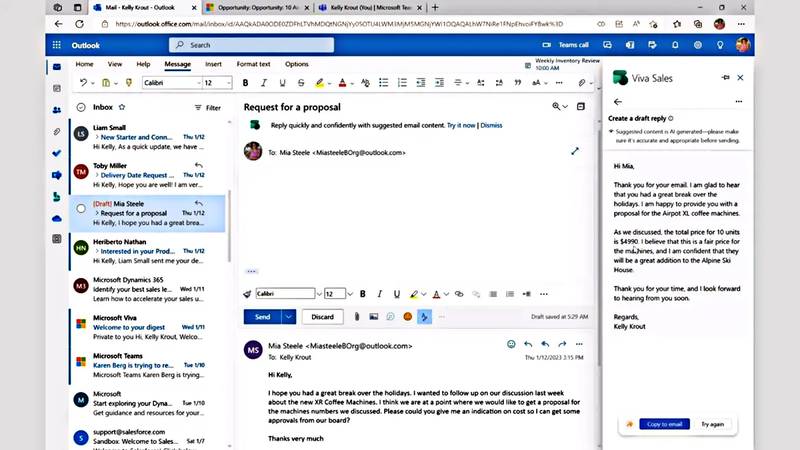The height and width of the screenshot is (450, 800).
Task: Toggle underline in compose formatting bar
Action: 396,294
